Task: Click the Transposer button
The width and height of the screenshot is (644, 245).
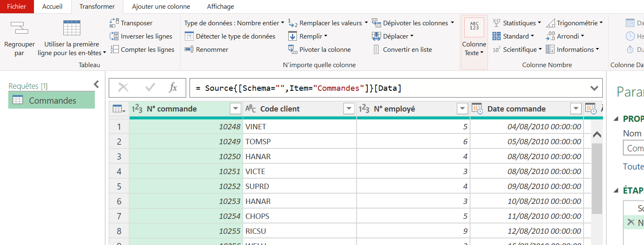Action: [x=131, y=23]
